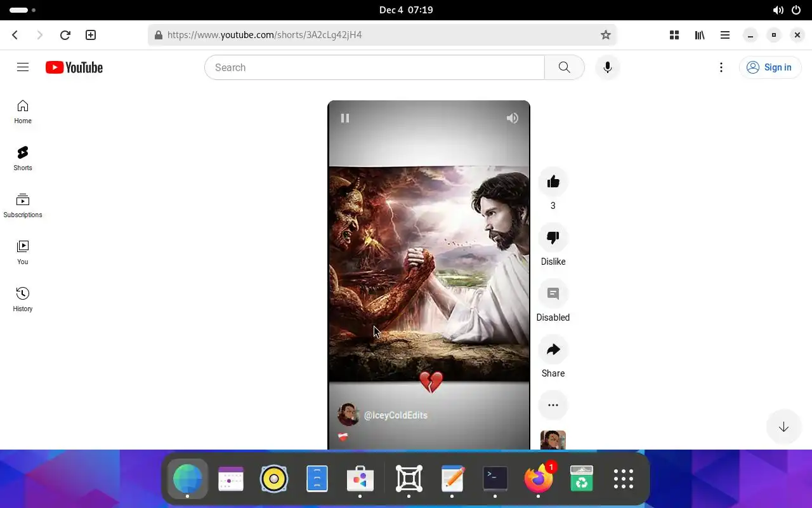Open the text editor notepad in dock
This screenshot has height=508, width=812.
coord(452,479)
